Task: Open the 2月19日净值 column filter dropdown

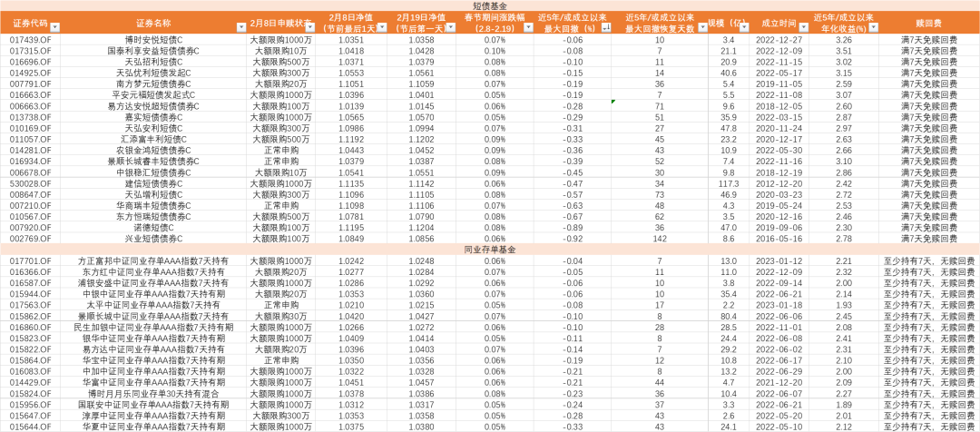Action: 450,27
